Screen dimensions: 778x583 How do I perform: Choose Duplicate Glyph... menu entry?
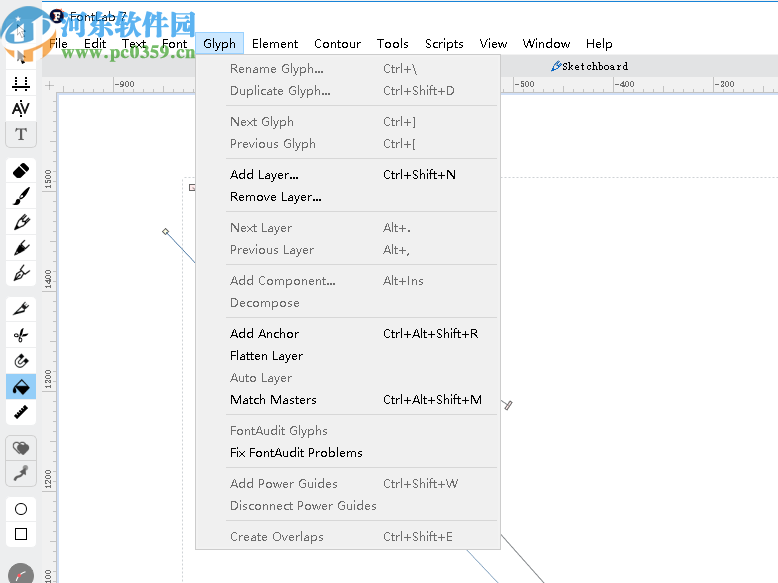point(348,91)
